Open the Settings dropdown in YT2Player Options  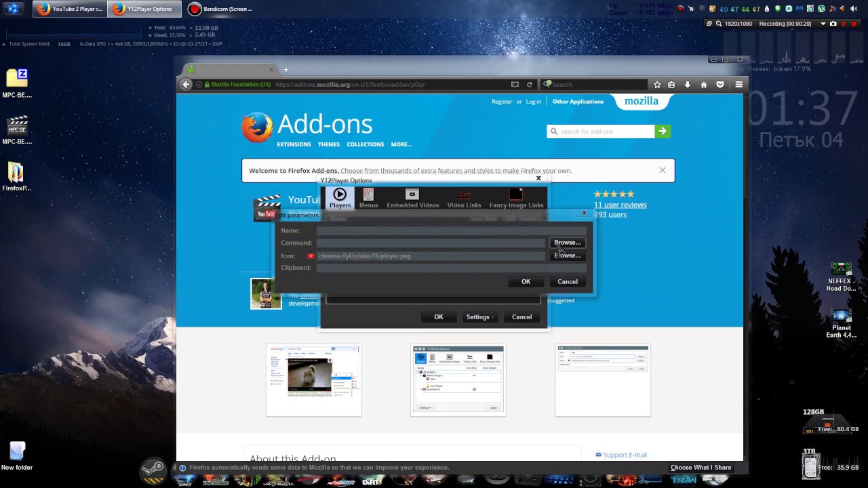tap(479, 317)
